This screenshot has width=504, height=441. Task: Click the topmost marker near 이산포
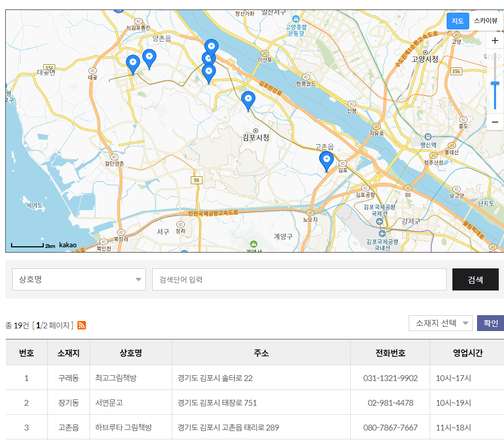pos(211,46)
